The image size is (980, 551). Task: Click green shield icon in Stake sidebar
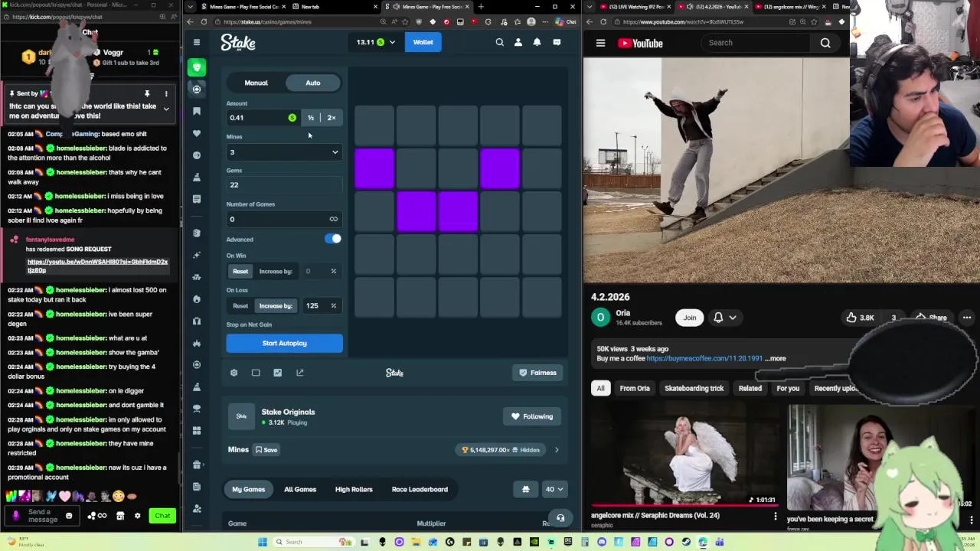[x=197, y=67]
